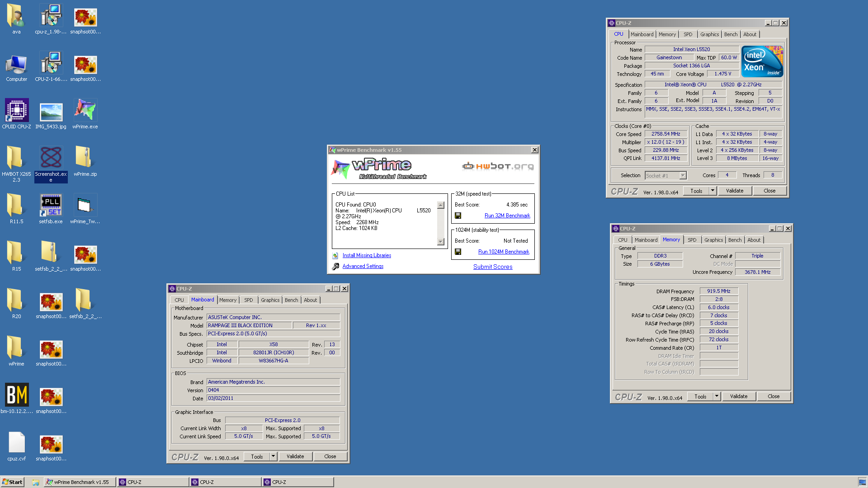Run the cpu-z_1.98 installer icon

(x=51, y=19)
